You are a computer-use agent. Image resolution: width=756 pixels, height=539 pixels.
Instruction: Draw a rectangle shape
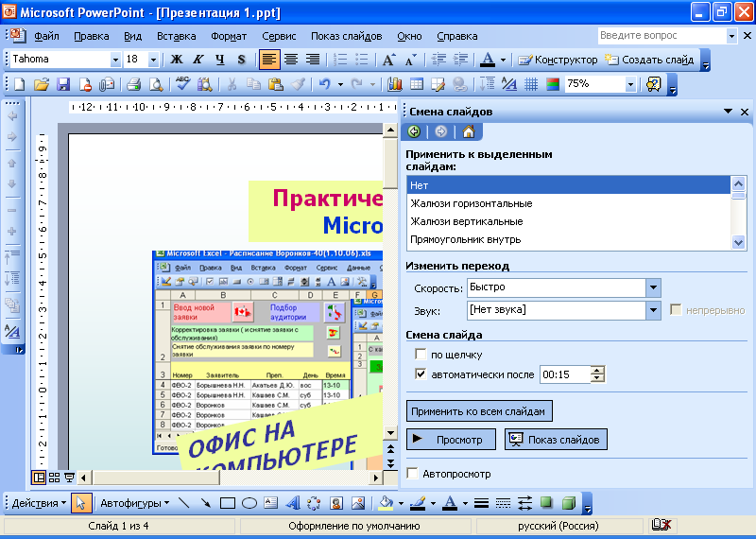pos(227,503)
